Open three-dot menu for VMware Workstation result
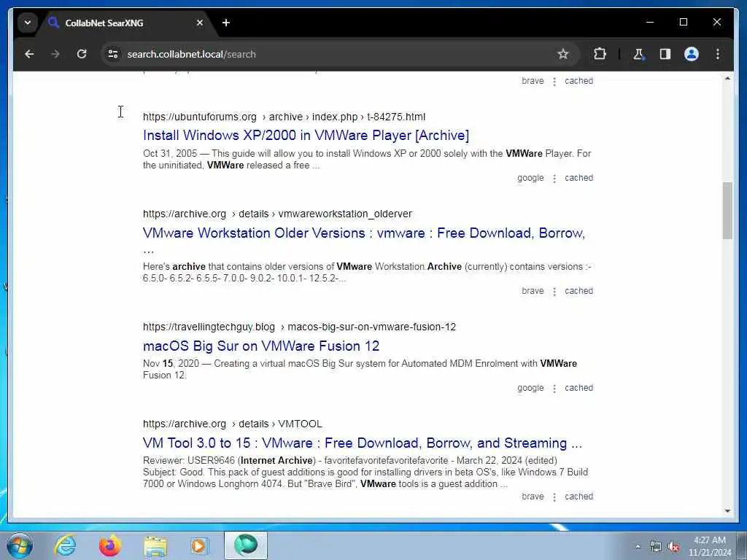Viewport: 747px width, 560px height. point(554,292)
